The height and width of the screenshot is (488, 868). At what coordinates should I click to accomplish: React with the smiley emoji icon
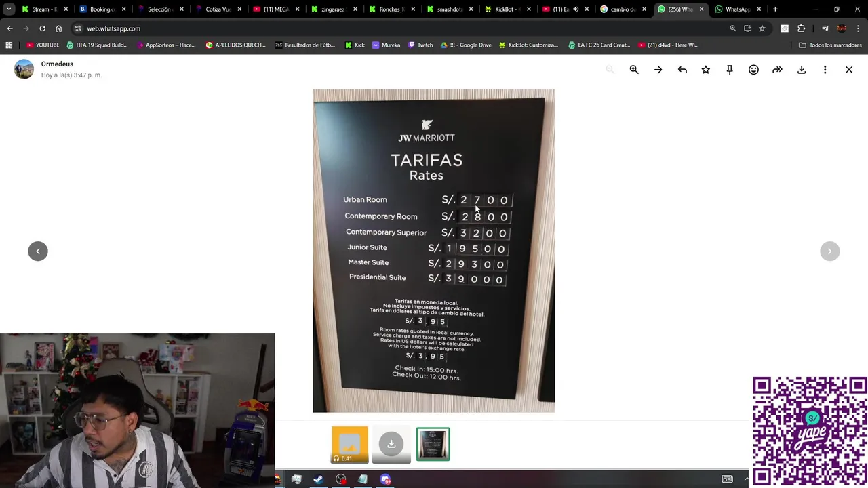click(x=753, y=70)
